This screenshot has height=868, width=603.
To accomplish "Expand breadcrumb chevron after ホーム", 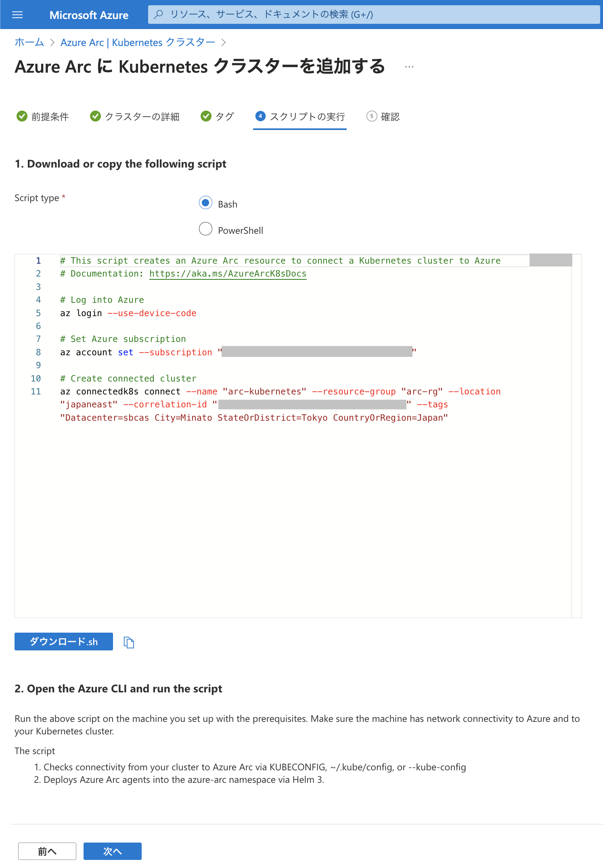I will 52,43.
